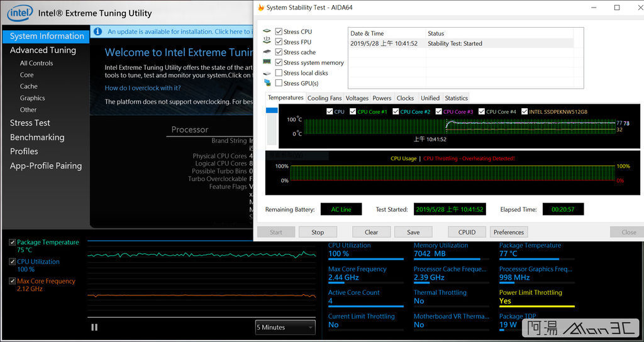Toggle CPU Core #4 graph checkbox
The width and height of the screenshot is (644, 342).
tap(482, 111)
